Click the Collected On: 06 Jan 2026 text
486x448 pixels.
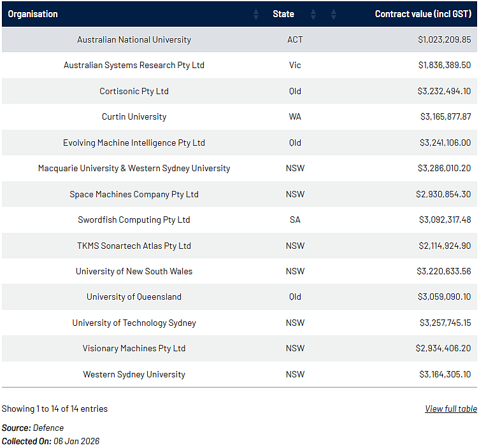(50, 441)
